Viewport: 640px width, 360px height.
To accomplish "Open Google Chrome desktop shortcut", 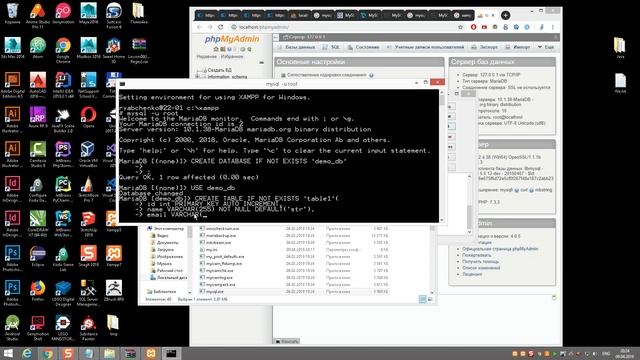I will point(63,50).
